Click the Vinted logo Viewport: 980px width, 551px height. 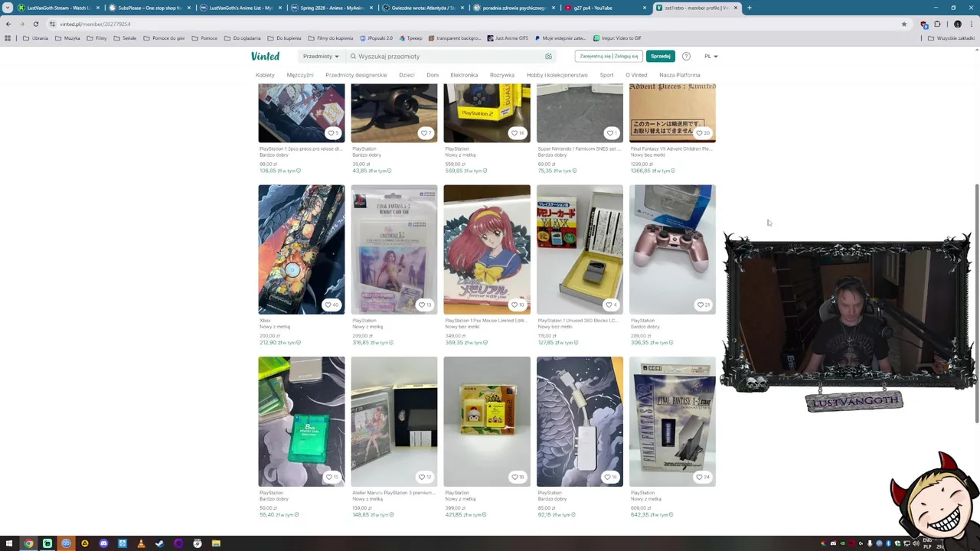(x=265, y=56)
